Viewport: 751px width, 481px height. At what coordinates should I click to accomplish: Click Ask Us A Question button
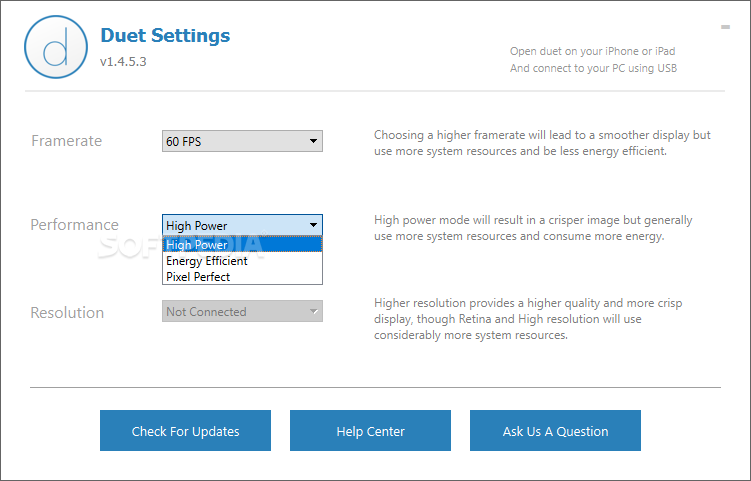pyautogui.click(x=555, y=431)
